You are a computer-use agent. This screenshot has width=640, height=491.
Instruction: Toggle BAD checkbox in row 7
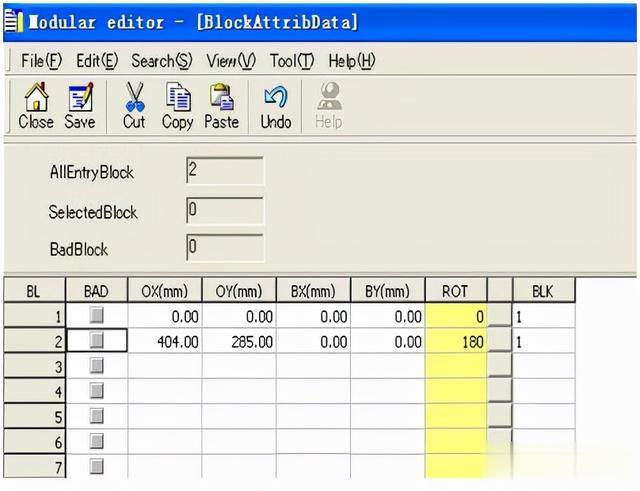pos(97,467)
